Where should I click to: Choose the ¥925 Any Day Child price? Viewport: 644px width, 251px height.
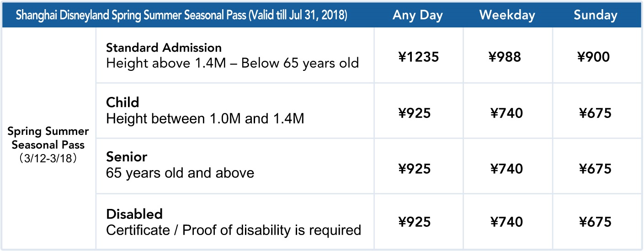[x=415, y=113]
